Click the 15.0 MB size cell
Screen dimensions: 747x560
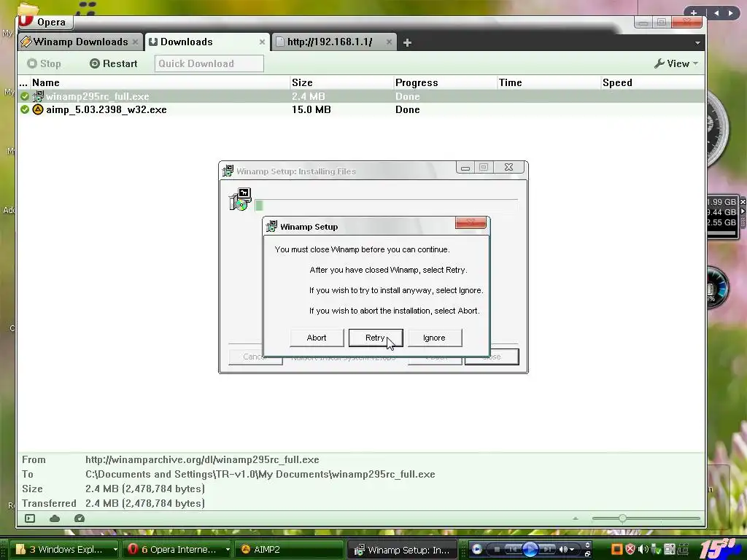pyautogui.click(x=311, y=109)
